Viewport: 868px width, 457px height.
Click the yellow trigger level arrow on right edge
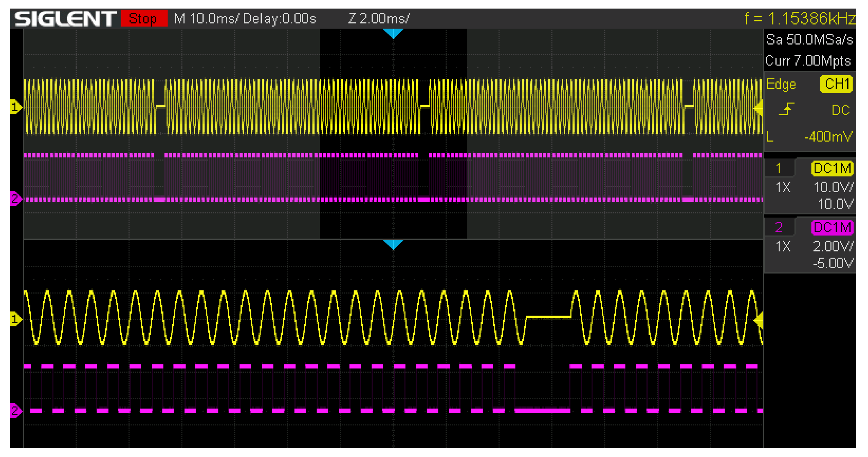click(759, 109)
